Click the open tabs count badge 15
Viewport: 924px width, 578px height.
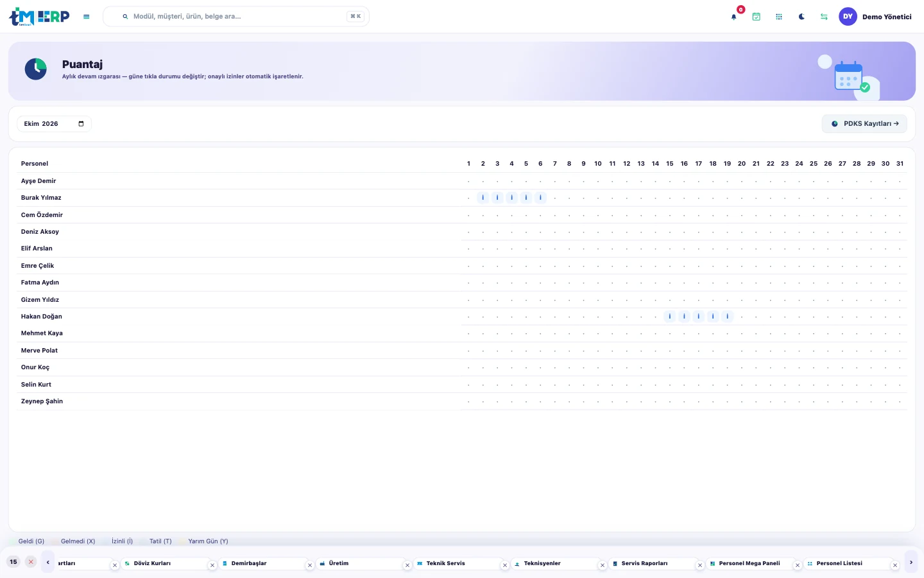pos(13,562)
